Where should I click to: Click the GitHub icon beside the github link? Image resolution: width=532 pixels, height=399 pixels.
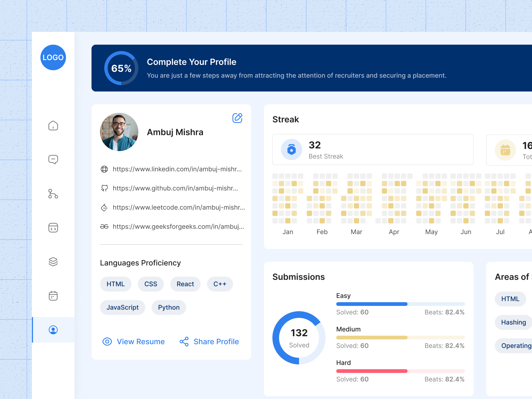click(x=105, y=188)
